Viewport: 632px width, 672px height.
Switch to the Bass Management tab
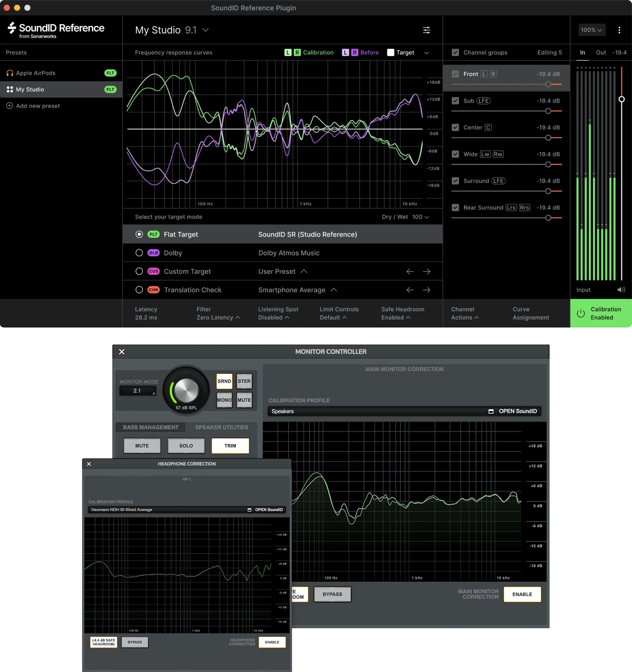(150, 427)
